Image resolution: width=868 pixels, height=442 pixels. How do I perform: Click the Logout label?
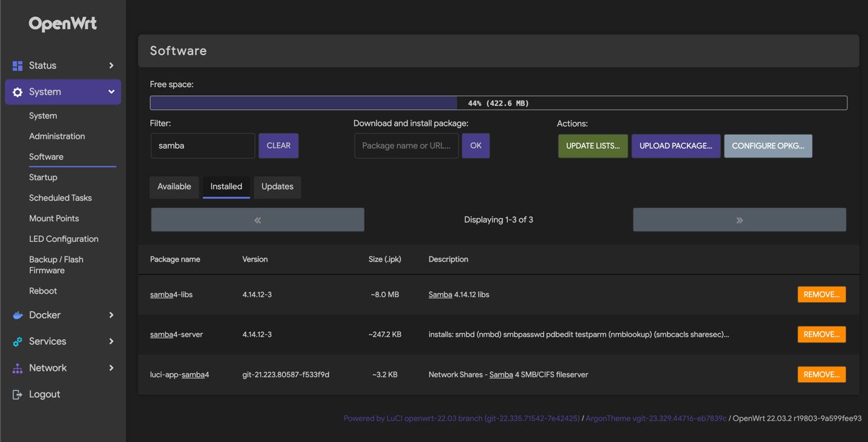[44, 394]
